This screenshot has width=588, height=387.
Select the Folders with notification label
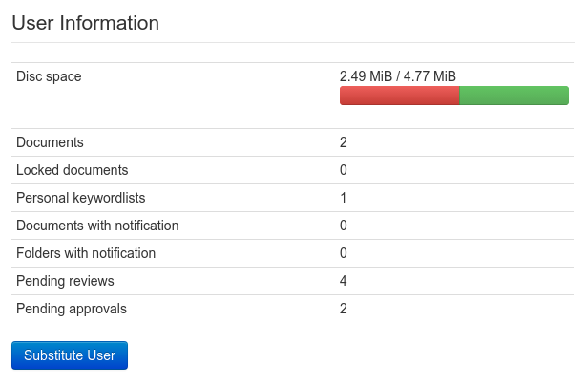(x=86, y=253)
